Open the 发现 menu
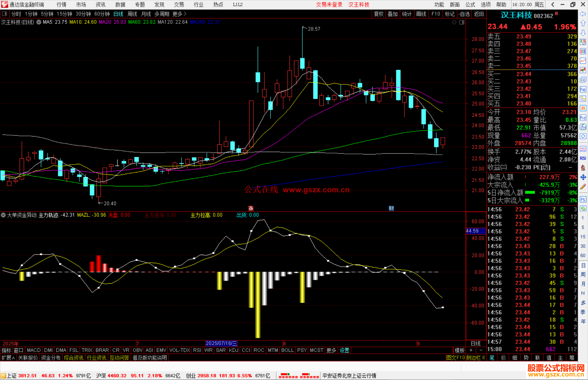This screenshot has width=588, height=380. (159, 5)
